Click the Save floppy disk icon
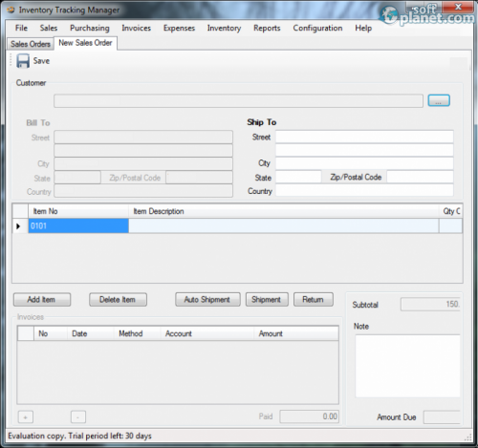Image resolution: width=478 pixels, height=448 pixels. pos(23,61)
